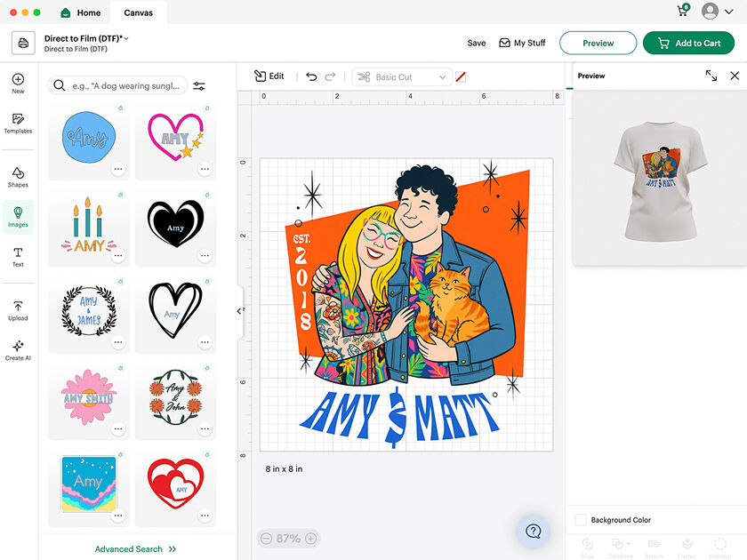Open the search filter settings icon

click(x=199, y=86)
